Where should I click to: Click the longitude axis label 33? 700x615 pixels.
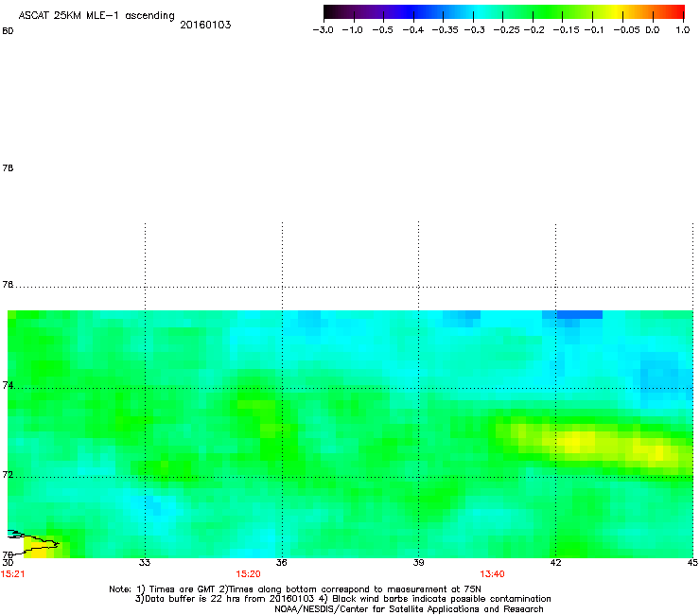145,563
